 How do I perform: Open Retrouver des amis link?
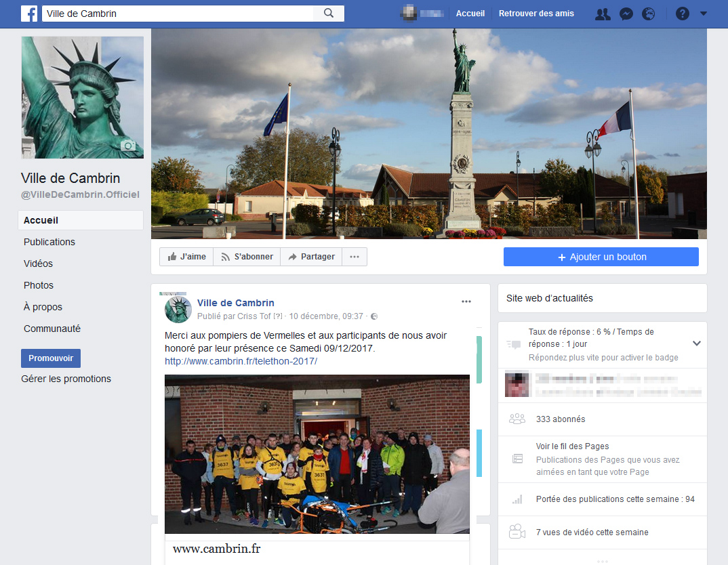pyautogui.click(x=536, y=14)
